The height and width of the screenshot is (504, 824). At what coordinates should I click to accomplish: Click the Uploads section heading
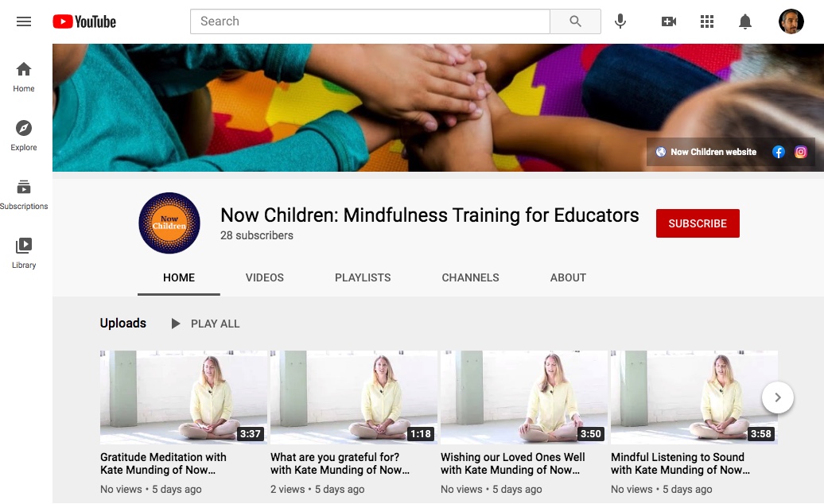tap(123, 324)
